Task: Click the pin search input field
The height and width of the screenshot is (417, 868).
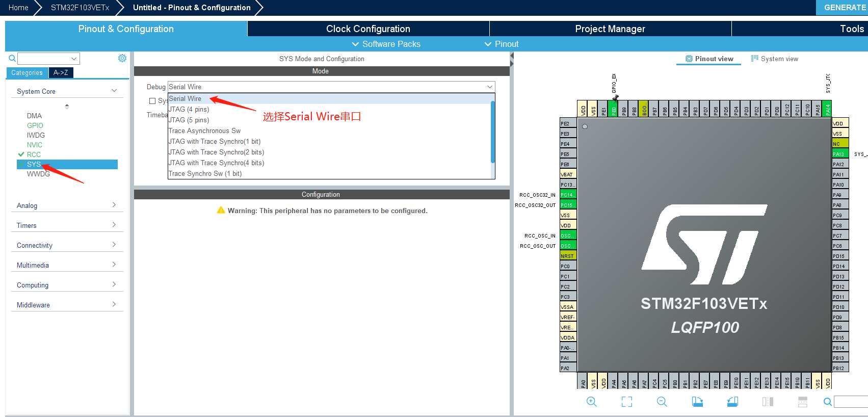Action: pos(851,402)
